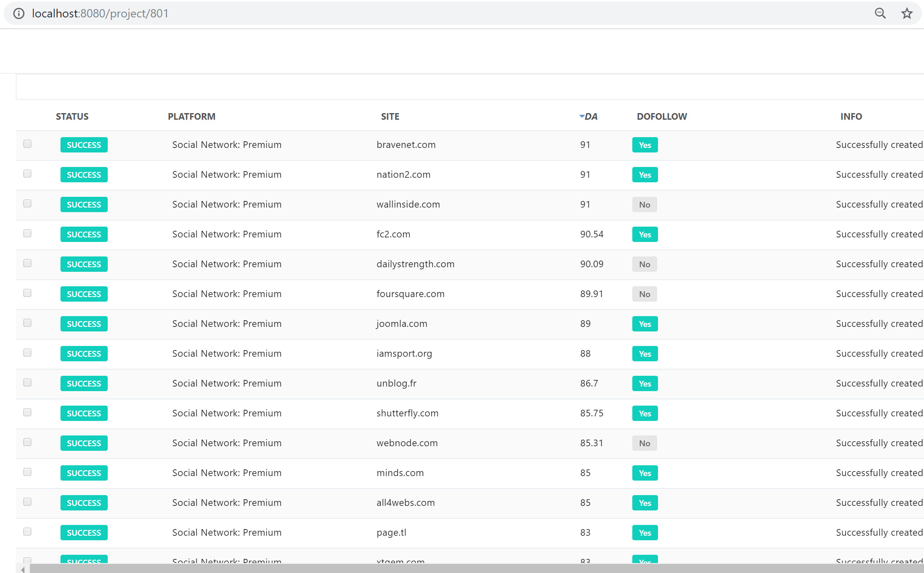
Task: Sort the table by the STATUS column
Action: point(72,116)
